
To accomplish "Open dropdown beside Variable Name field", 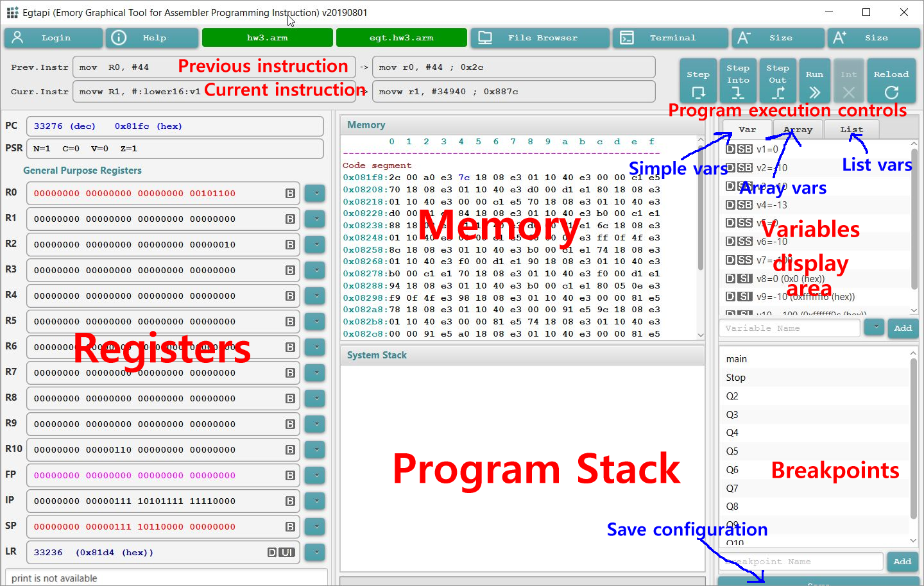I will coord(874,328).
